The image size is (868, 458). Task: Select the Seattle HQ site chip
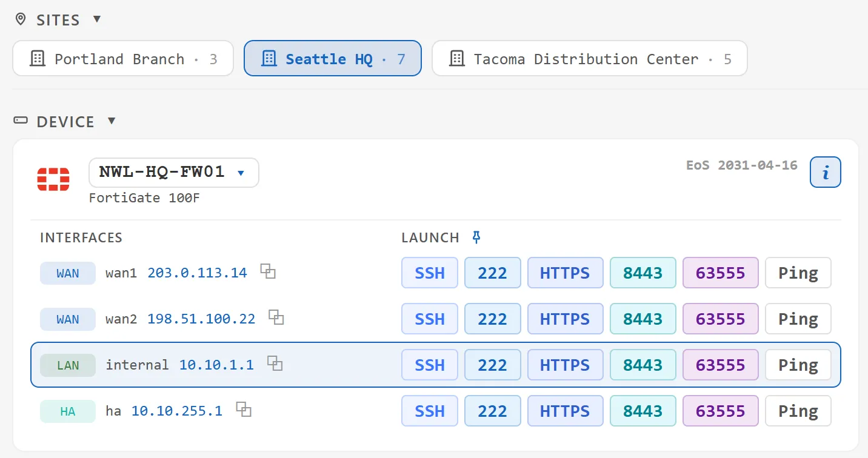point(333,58)
